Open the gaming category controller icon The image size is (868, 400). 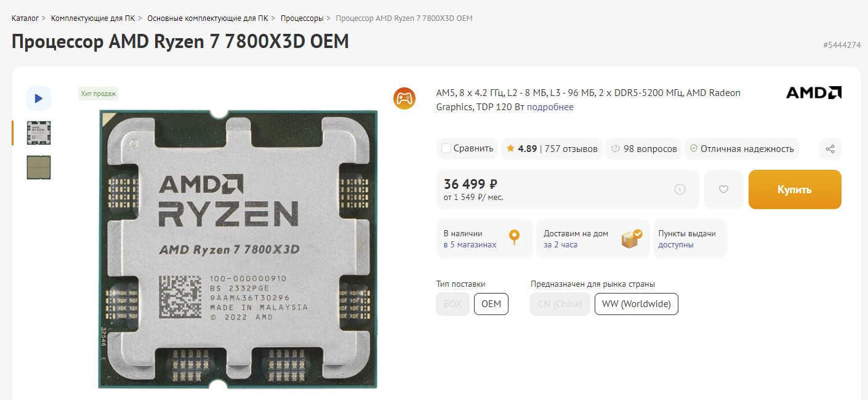(404, 98)
